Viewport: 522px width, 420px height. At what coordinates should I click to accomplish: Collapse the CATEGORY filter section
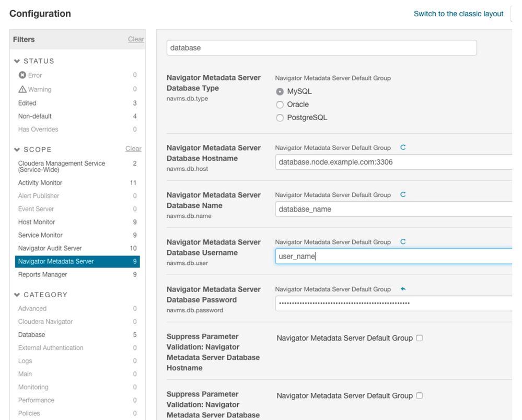point(17,295)
